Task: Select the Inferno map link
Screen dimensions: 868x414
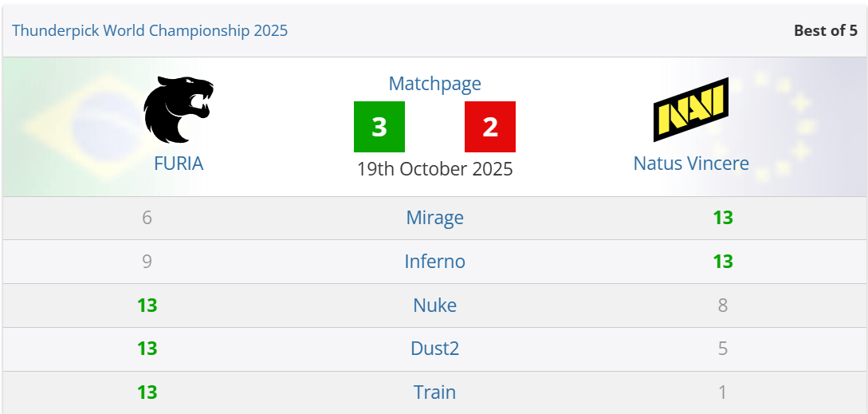Action: (434, 262)
